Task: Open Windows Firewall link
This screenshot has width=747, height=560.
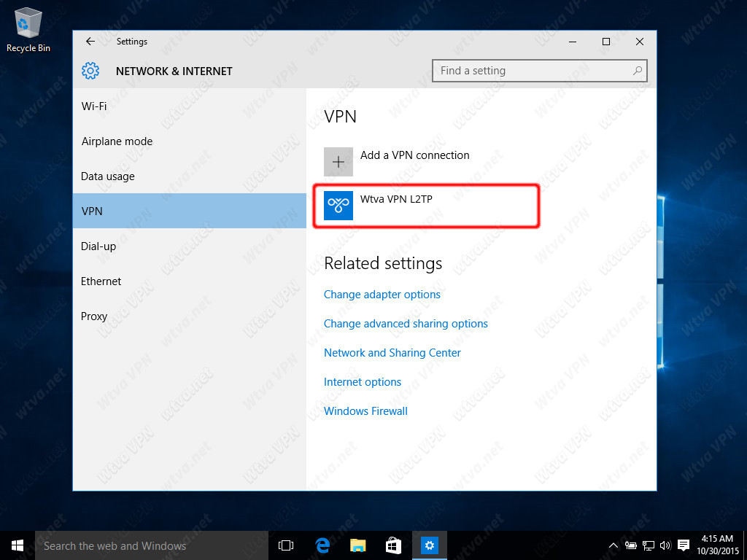Action: click(x=366, y=411)
